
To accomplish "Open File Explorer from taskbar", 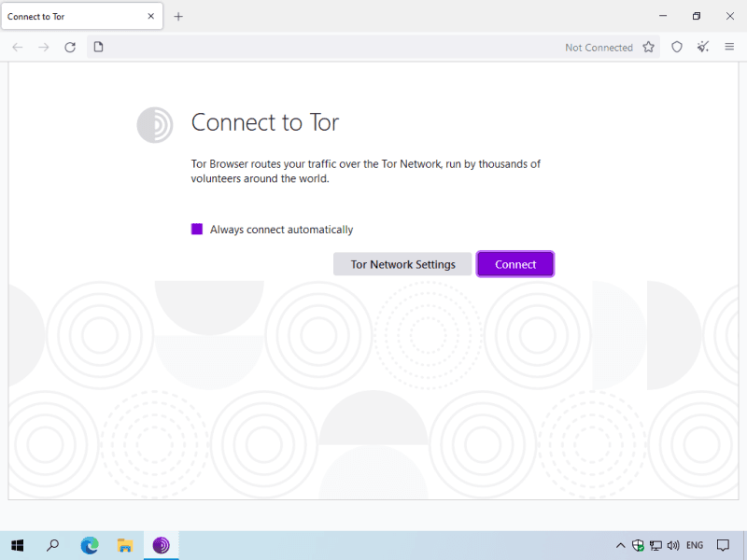I will pos(125,545).
